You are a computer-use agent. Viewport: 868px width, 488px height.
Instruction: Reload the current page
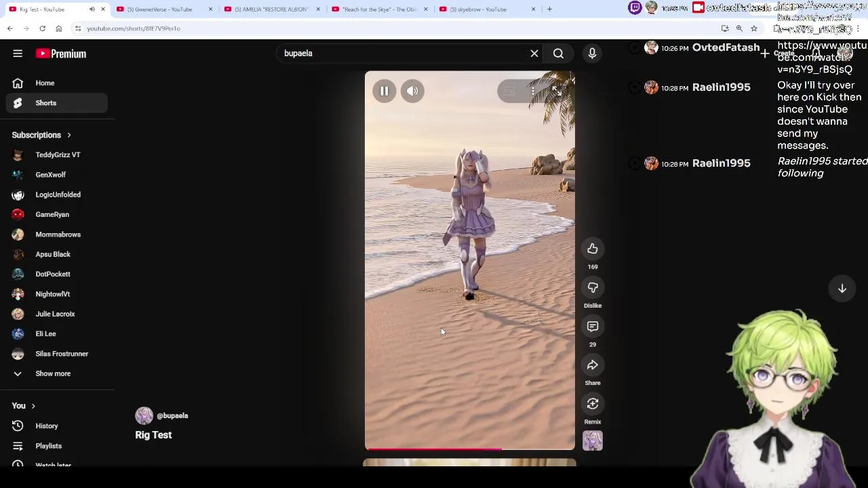(x=42, y=28)
